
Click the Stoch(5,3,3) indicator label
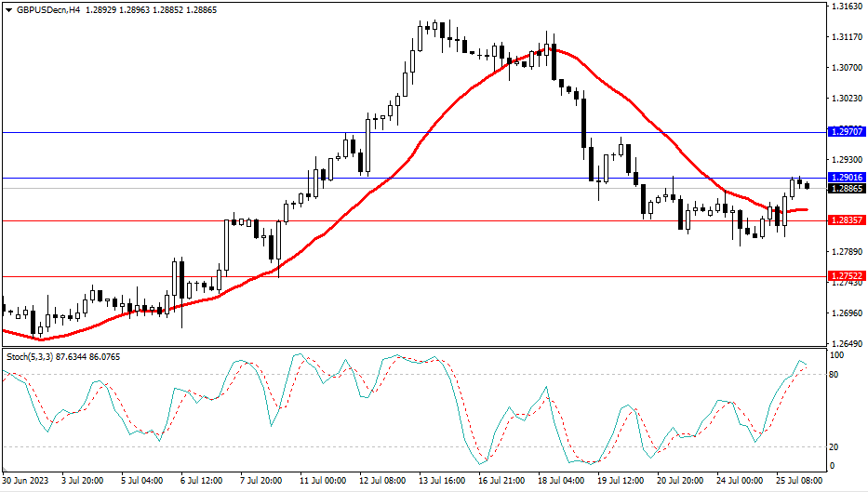[x=33, y=356]
